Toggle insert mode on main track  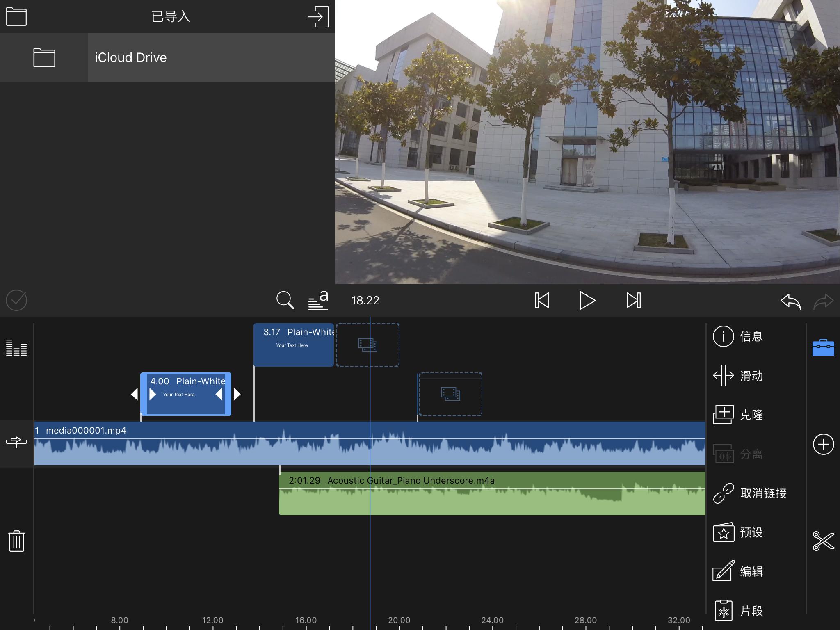[x=16, y=442]
